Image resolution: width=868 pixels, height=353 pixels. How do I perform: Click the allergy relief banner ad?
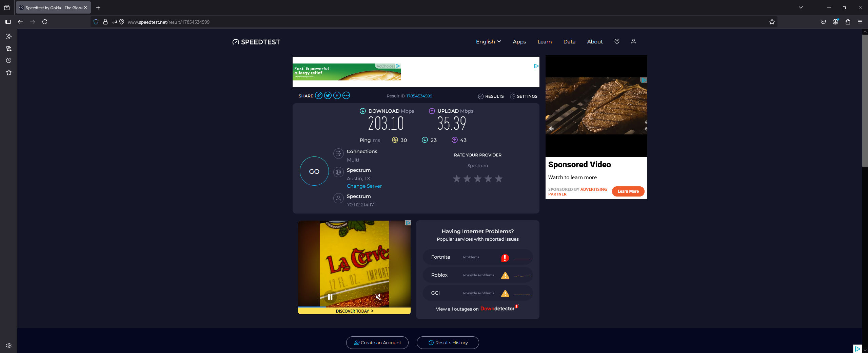click(x=347, y=72)
